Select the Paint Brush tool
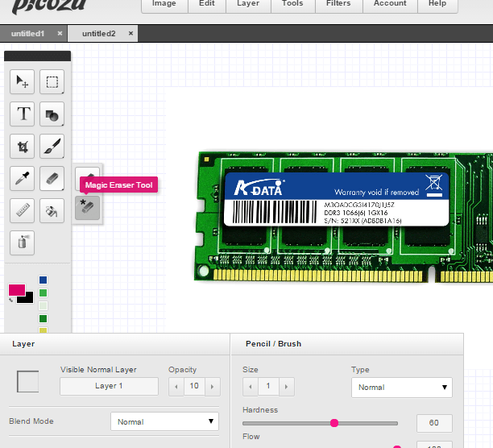Screen dimensions: 493x448 52,146
